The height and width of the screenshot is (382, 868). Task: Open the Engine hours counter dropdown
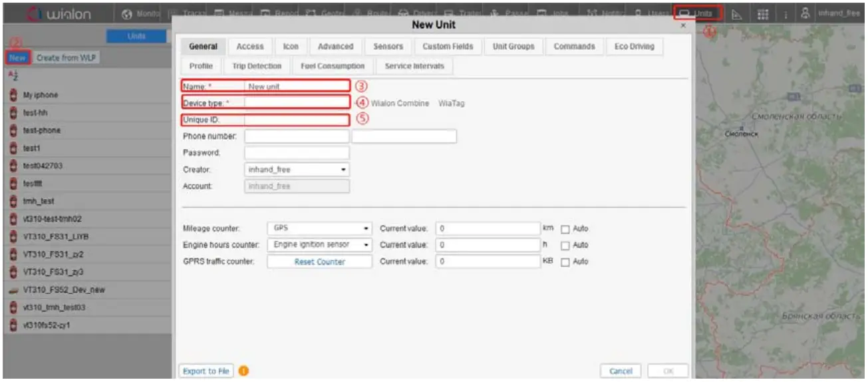click(x=320, y=245)
